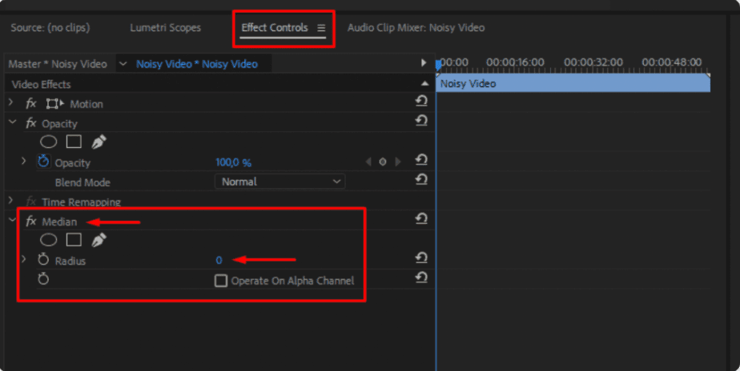Click the Radius value 0
The image size is (740, 371).
coord(219,260)
